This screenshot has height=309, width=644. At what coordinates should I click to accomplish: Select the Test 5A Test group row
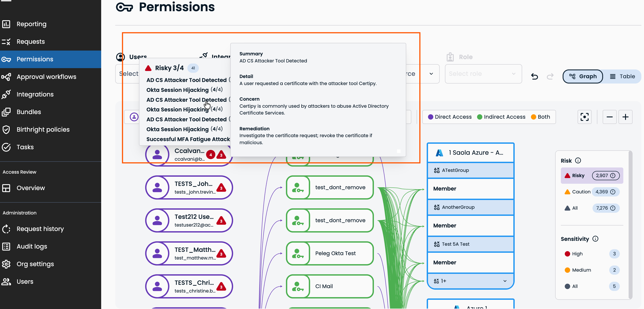[x=470, y=244]
